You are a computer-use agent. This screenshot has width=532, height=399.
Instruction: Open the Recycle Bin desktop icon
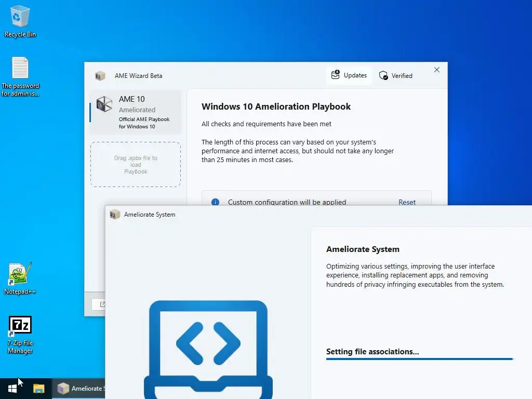[20, 21]
